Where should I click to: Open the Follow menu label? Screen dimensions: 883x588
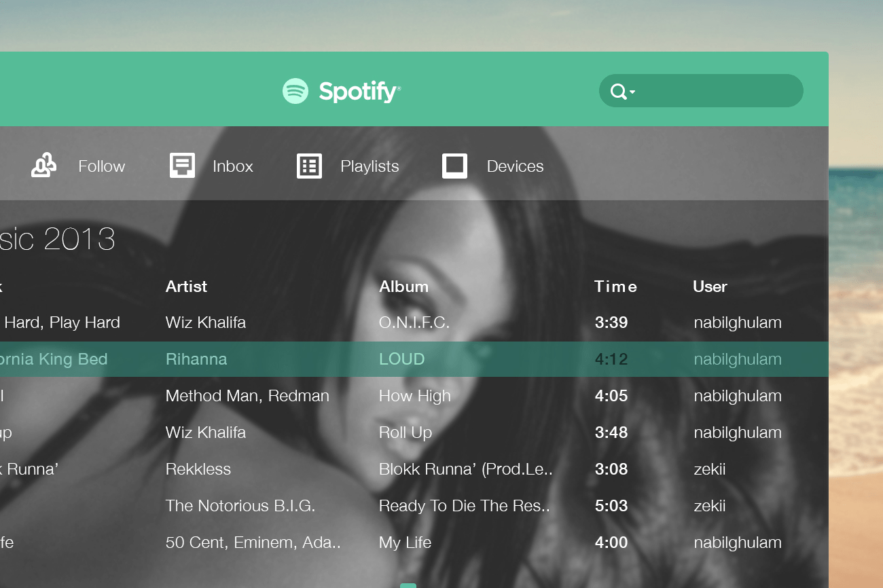(102, 166)
